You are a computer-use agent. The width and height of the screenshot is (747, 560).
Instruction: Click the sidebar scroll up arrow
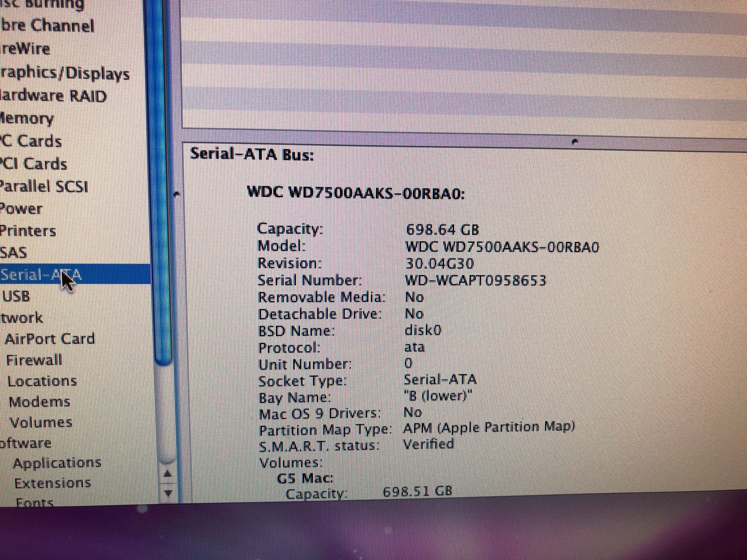coord(168,474)
